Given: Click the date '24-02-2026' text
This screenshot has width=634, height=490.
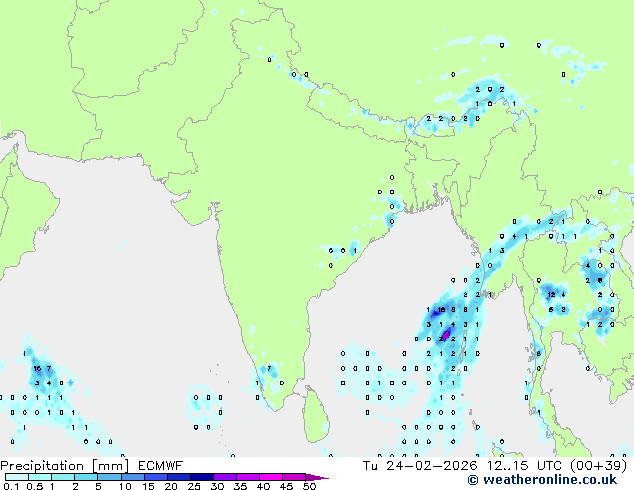Looking at the screenshot, I should [431, 466].
